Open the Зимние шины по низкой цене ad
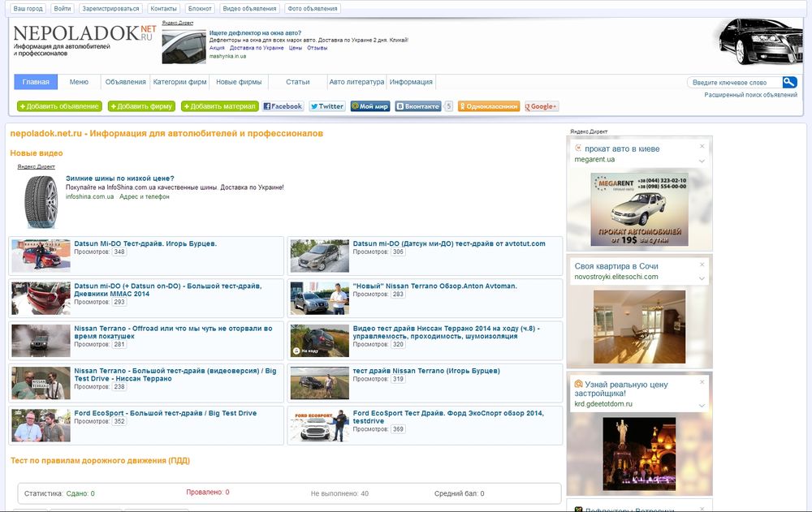This screenshot has width=812, height=512. click(120, 178)
